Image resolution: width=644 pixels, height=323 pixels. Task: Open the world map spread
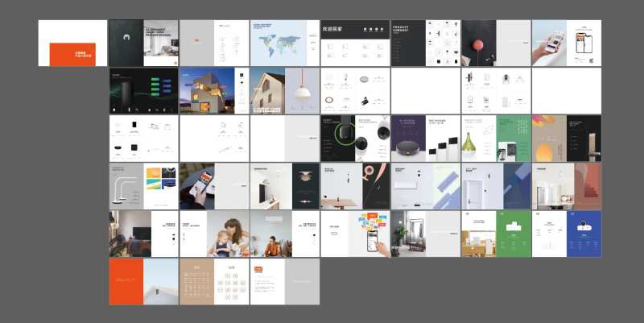pos(285,43)
